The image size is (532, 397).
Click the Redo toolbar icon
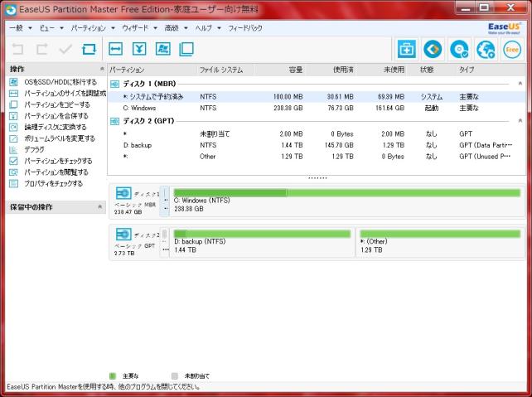tap(41, 50)
